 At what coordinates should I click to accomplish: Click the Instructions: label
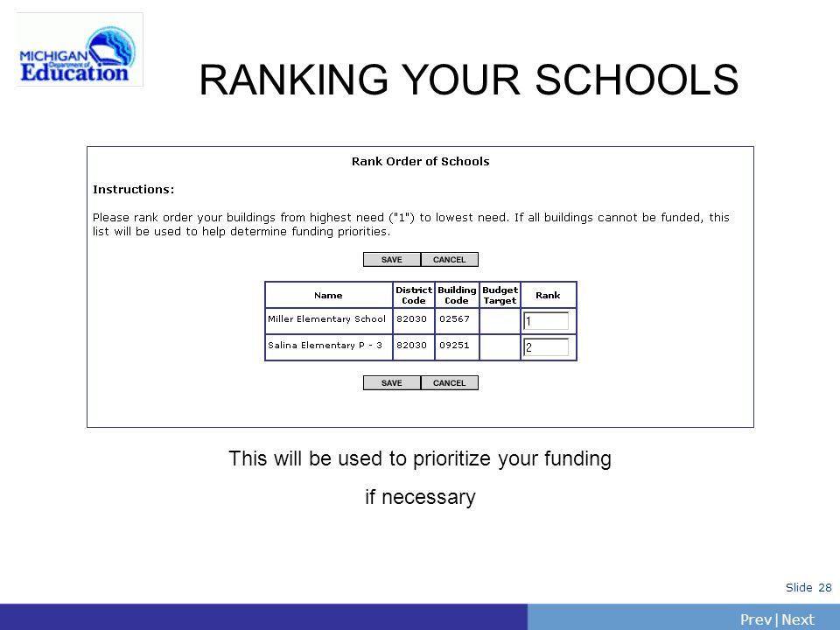tap(133, 189)
